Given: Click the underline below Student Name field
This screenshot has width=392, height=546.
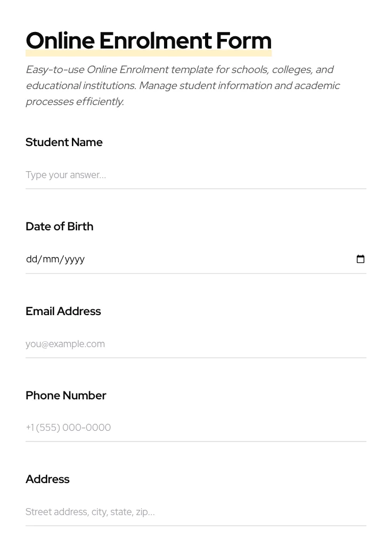Looking at the screenshot, I should click(x=195, y=188).
